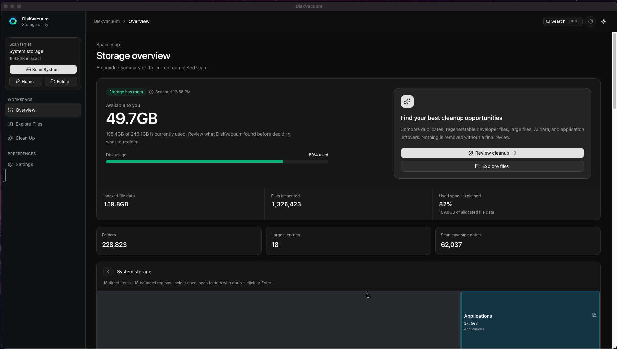Click the Folders 228,823 card
617x364 pixels.
click(x=179, y=241)
